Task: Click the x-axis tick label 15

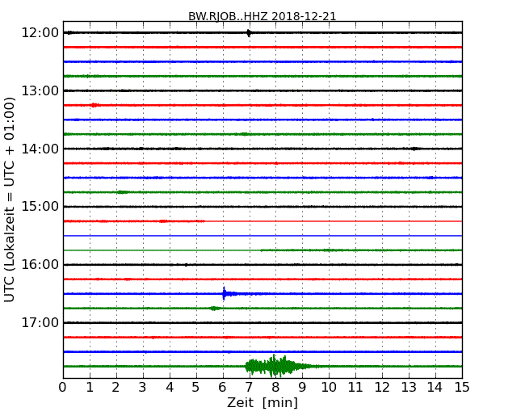Action: click(x=462, y=388)
